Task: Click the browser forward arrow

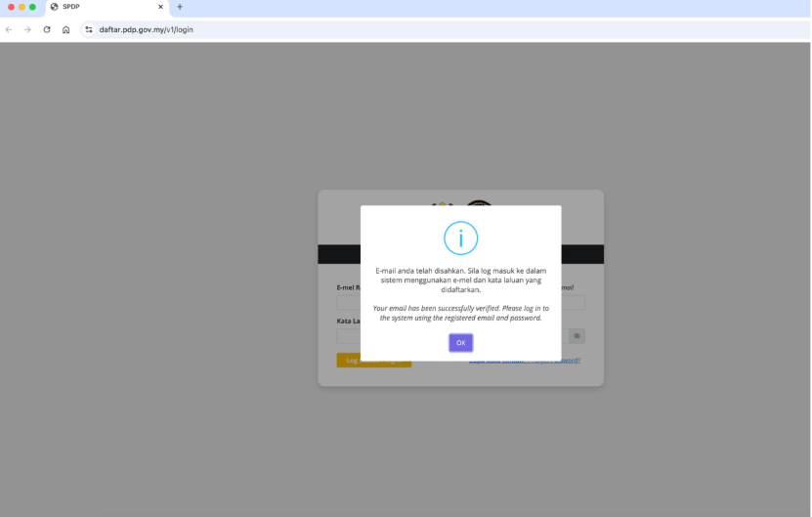Action: pos(27,29)
